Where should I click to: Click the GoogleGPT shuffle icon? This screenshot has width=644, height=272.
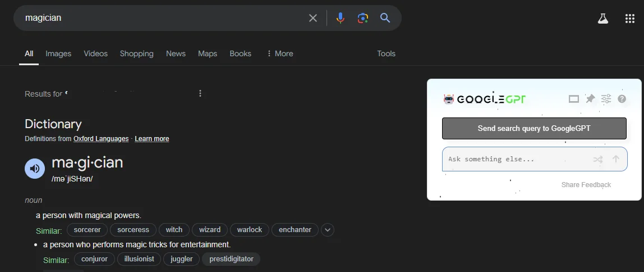coord(598,159)
